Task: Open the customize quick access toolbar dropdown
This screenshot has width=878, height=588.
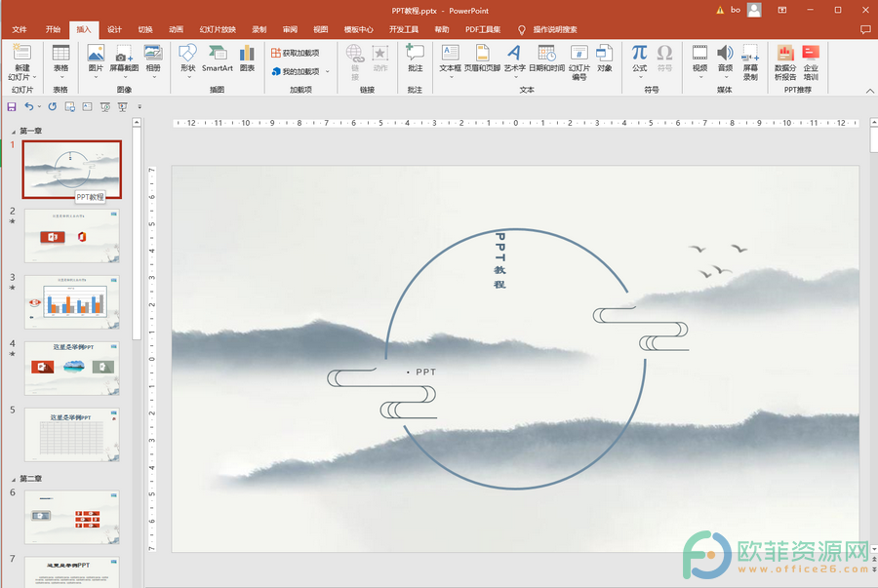Action: 140,107
